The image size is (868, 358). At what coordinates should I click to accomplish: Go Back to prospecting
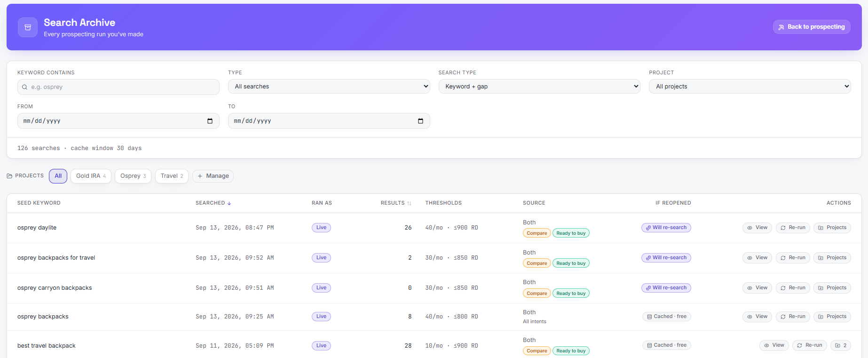click(x=812, y=27)
